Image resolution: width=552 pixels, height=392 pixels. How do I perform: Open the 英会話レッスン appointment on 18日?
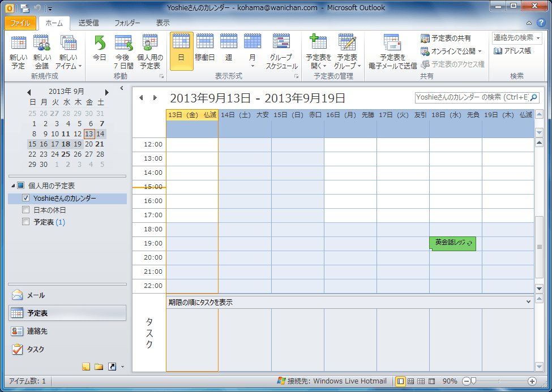[452, 243]
